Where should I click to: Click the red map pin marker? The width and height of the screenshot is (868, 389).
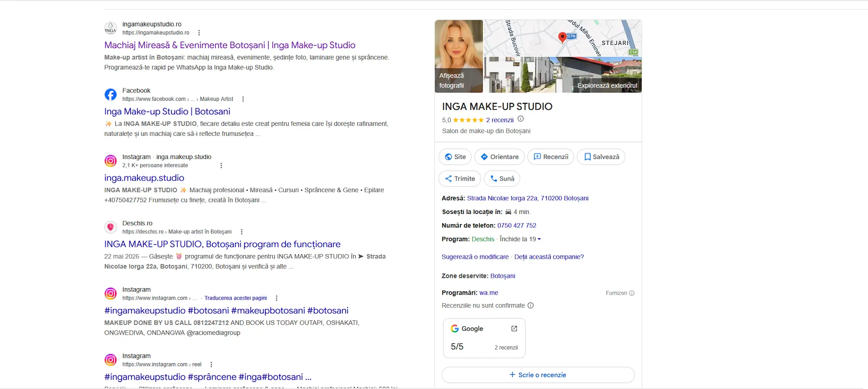(x=562, y=37)
